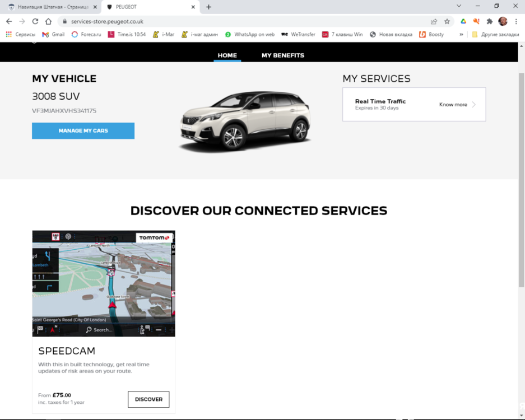Click the MANAGE MY CARS button
525x420 pixels.
click(83, 131)
